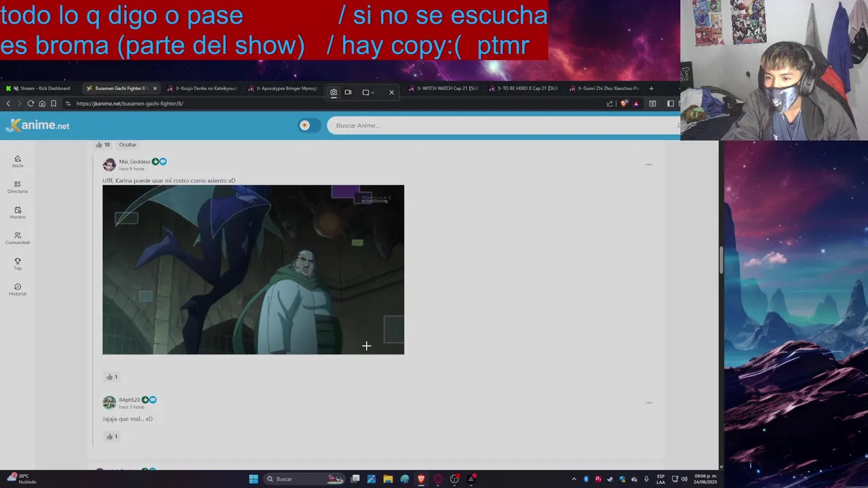Viewport: 868px width, 488px height.
Task: Open options menu for Mai_Goddess comment
Action: coord(648,165)
